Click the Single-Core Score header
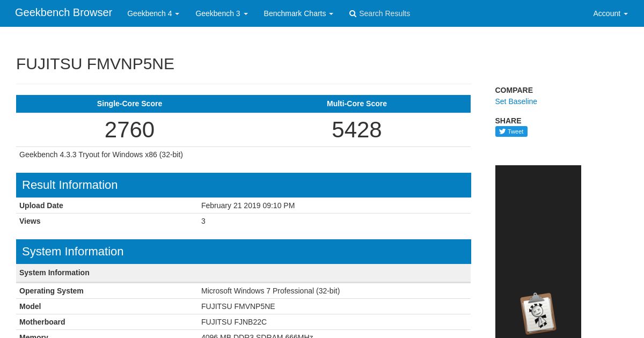This screenshot has height=338, width=644. pyautogui.click(x=129, y=104)
